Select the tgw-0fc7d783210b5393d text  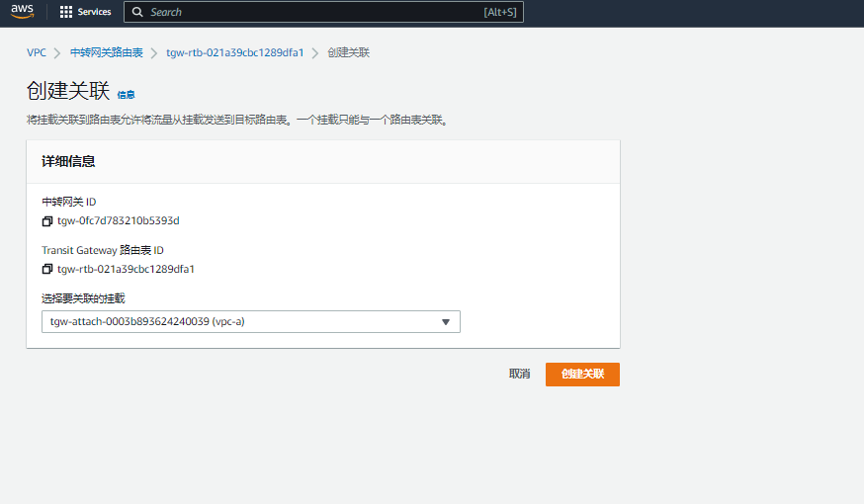(119, 221)
